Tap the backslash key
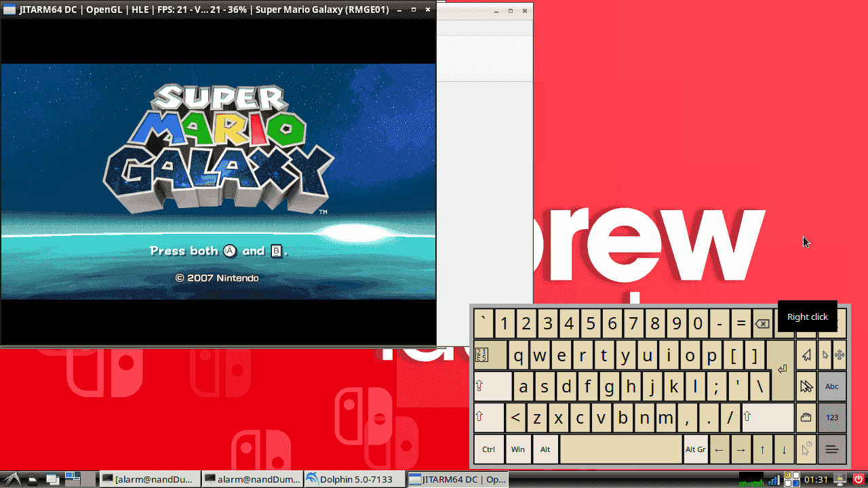The height and width of the screenshot is (488, 868). (x=759, y=386)
